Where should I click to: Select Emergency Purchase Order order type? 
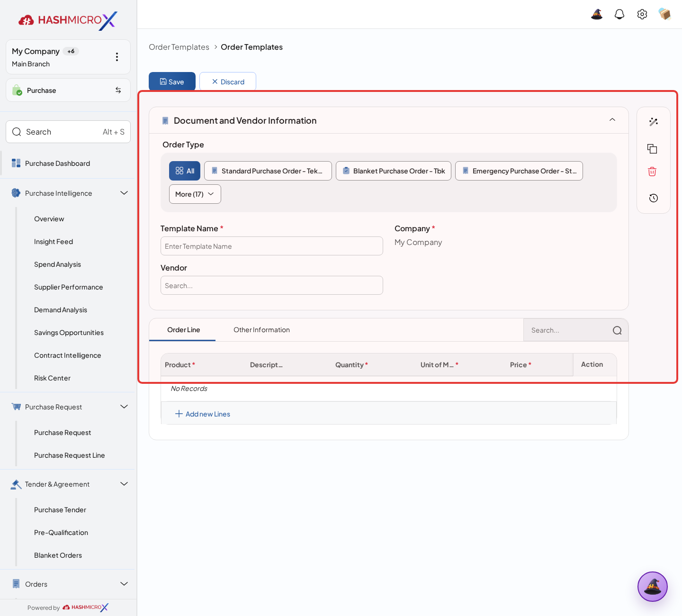[x=519, y=171]
